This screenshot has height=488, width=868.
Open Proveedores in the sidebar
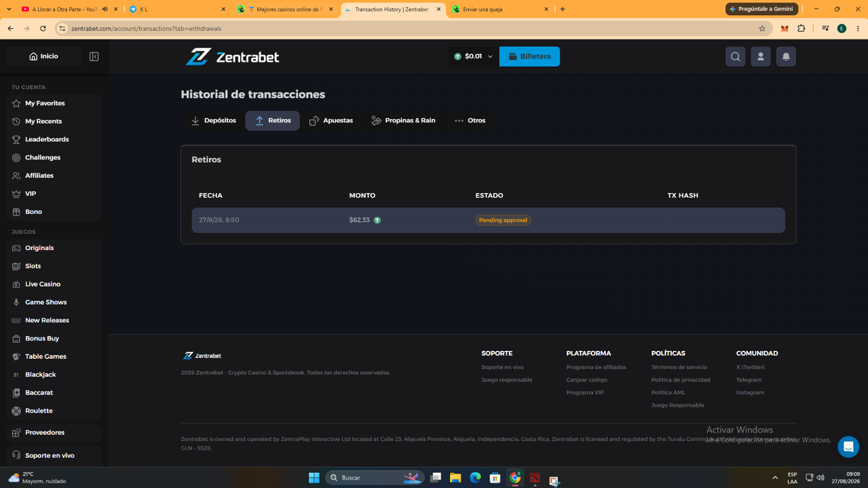[54, 432]
